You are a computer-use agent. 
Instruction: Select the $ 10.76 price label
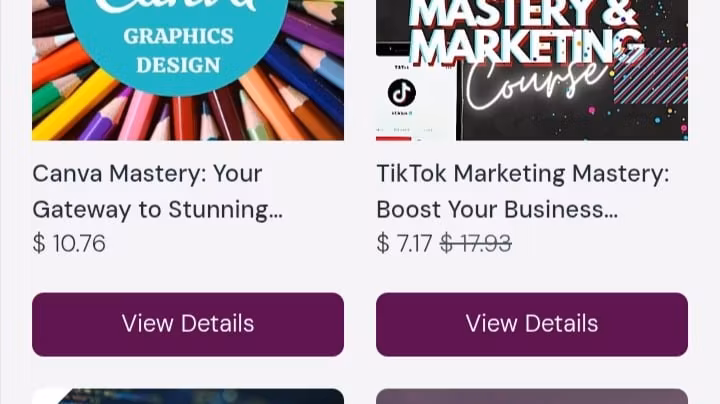[69, 243]
